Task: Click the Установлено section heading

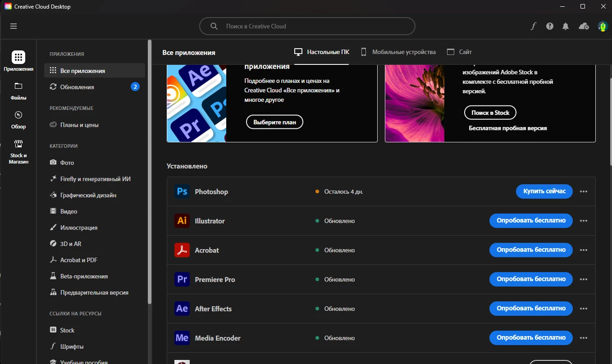Action: click(187, 166)
